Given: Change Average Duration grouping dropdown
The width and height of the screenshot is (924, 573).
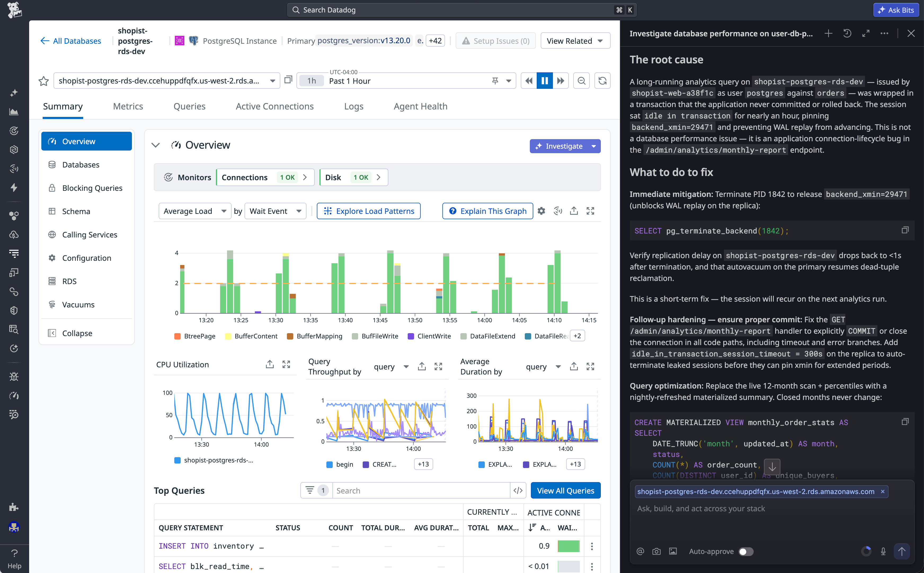Looking at the screenshot, I should (x=543, y=367).
